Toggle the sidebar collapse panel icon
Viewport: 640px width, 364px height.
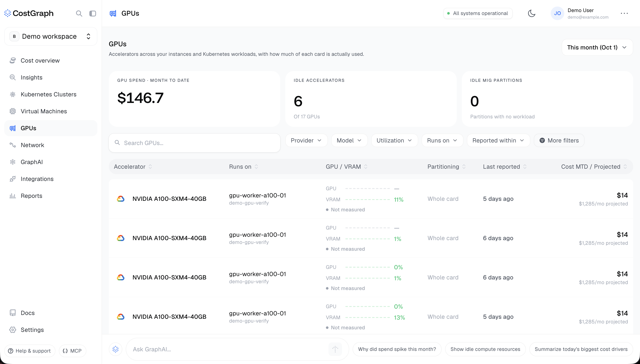click(93, 14)
